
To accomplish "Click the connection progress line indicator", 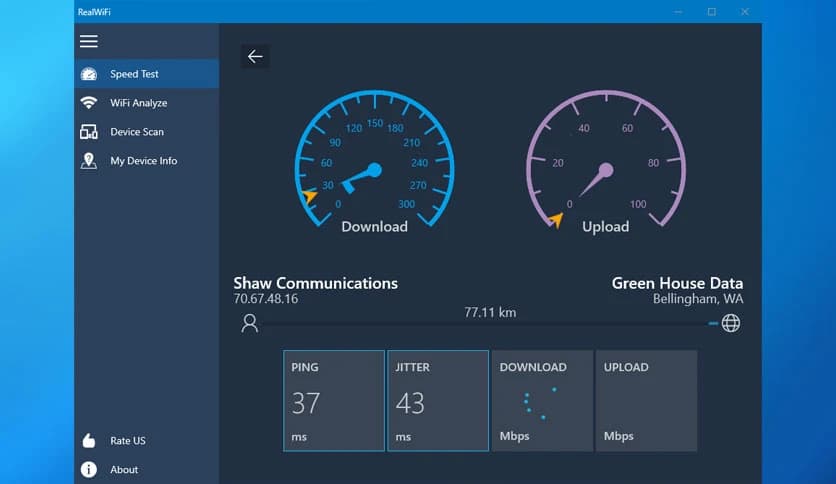I will (713, 323).
